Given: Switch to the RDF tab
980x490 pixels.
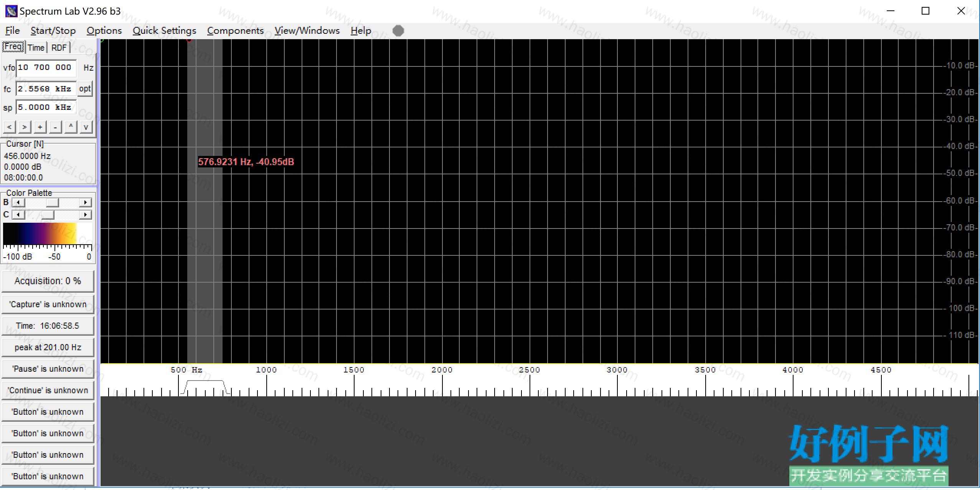Looking at the screenshot, I should click(x=59, y=48).
